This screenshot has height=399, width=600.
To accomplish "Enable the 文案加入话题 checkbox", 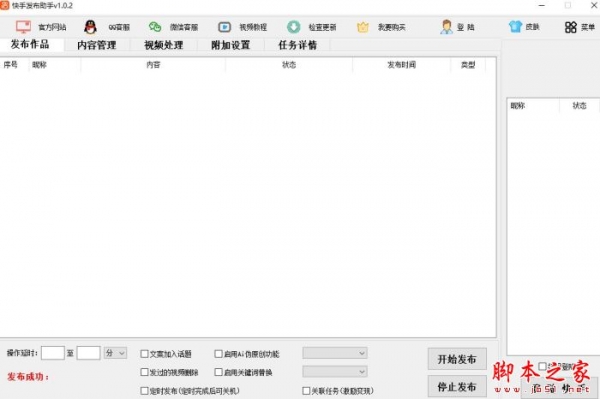I will 144,354.
